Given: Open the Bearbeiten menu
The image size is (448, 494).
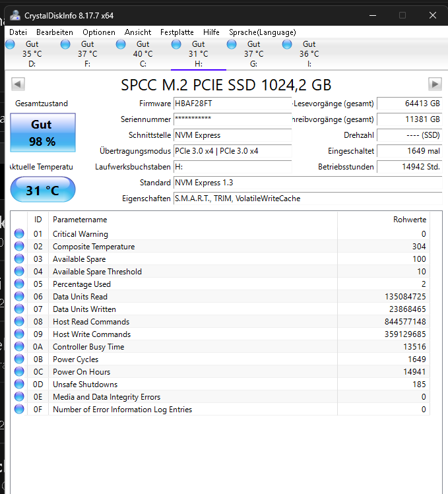Looking at the screenshot, I should [55, 32].
